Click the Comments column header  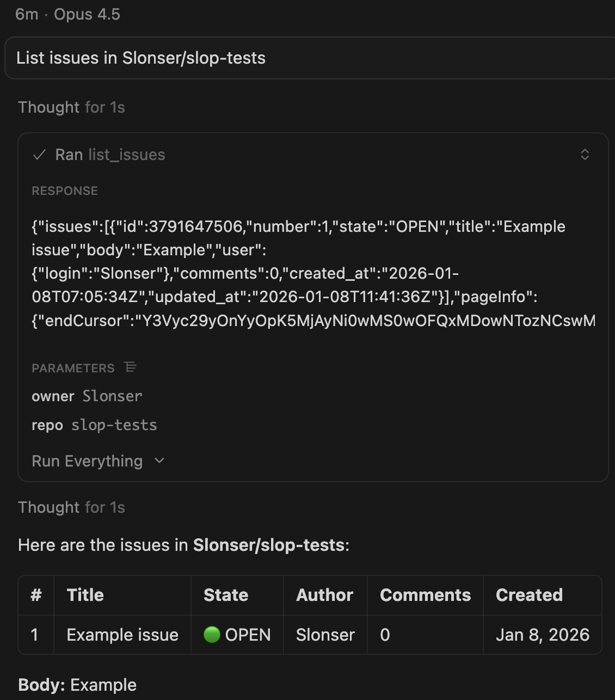click(425, 595)
